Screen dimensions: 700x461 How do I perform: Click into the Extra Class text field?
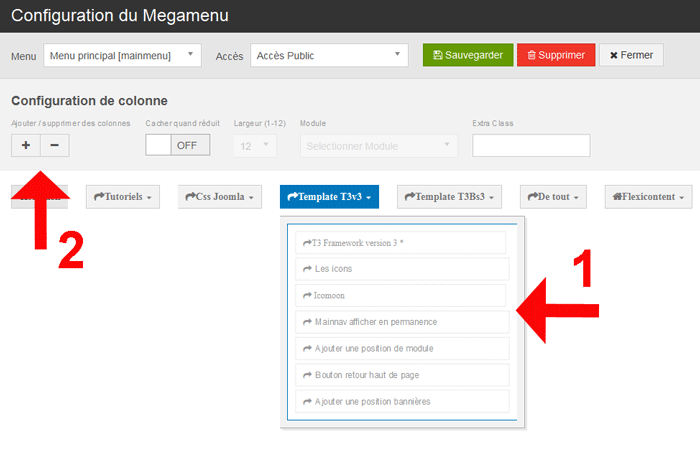530,146
